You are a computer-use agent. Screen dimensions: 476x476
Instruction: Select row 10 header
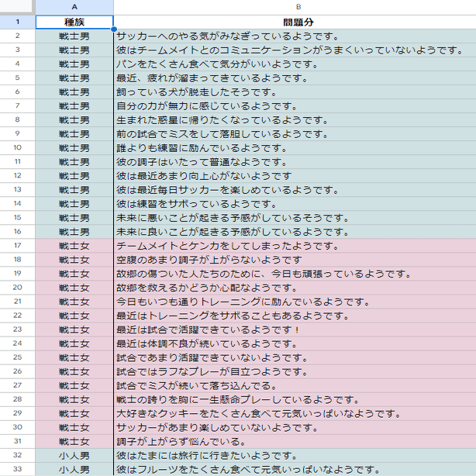tap(18, 148)
